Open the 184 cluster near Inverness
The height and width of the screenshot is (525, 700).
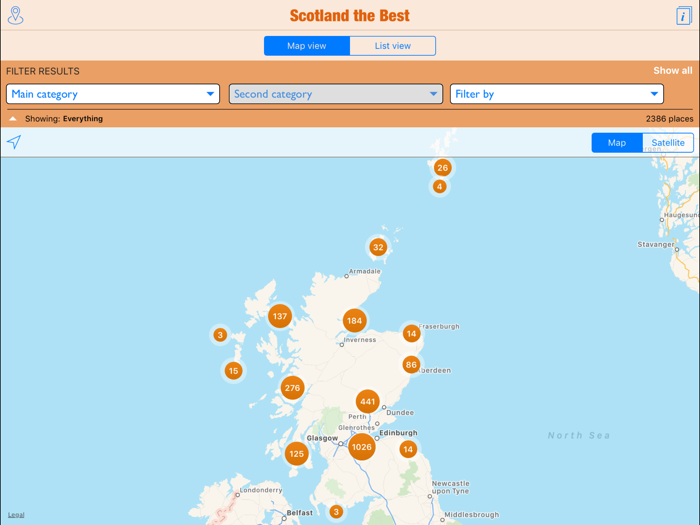[x=354, y=321]
